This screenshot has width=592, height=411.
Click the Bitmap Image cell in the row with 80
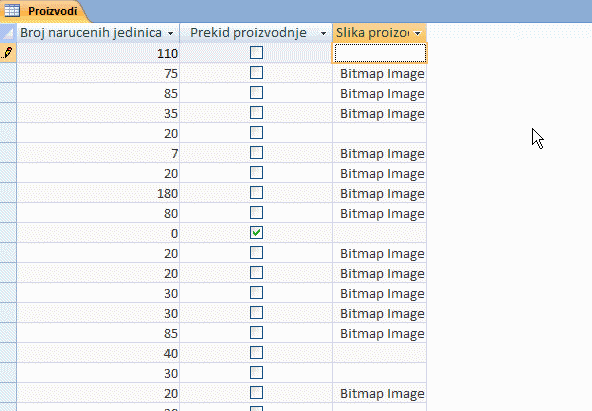(380, 213)
